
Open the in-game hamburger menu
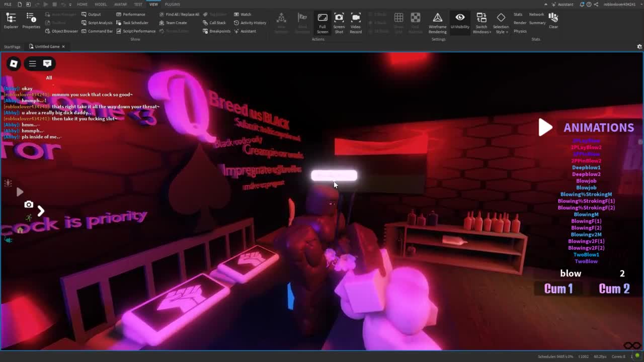tap(32, 64)
